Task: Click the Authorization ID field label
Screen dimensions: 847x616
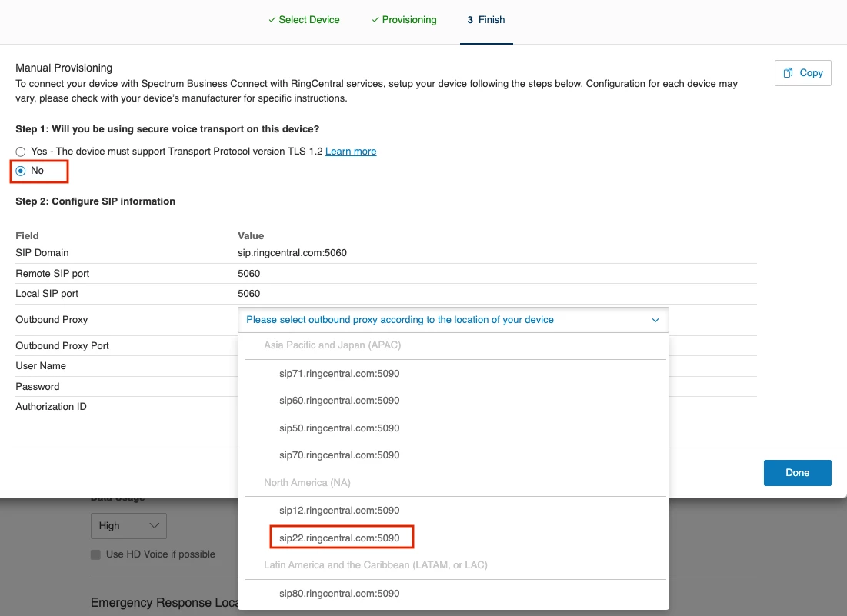Action: 51,407
